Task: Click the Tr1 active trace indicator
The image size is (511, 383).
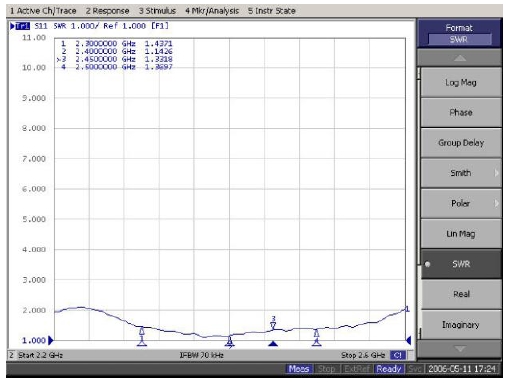Action: point(20,26)
